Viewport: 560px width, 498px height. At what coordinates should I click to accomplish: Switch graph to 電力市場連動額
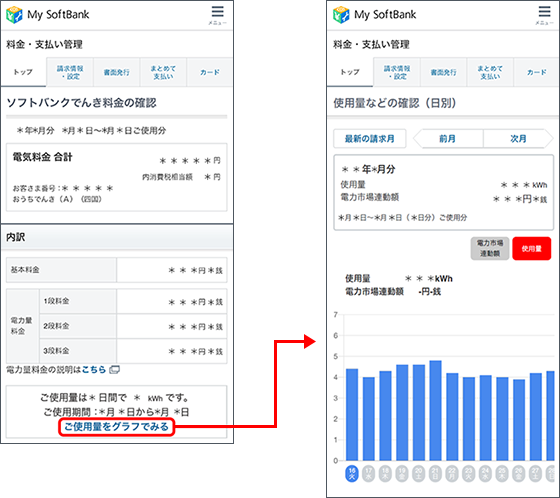(x=490, y=248)
